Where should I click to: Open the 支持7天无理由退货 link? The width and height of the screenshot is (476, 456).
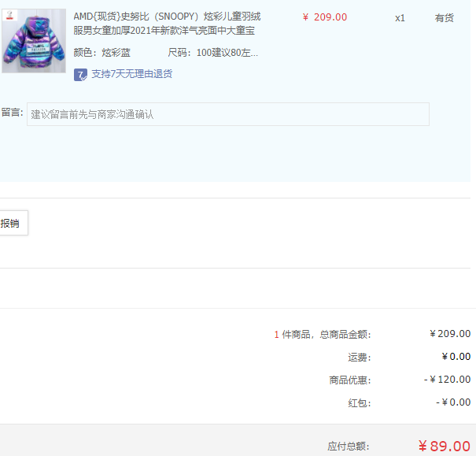[x=131, y=74]
